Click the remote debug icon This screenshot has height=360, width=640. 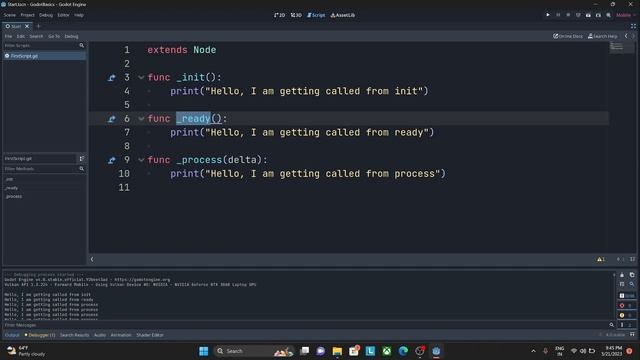coord(578,15)
